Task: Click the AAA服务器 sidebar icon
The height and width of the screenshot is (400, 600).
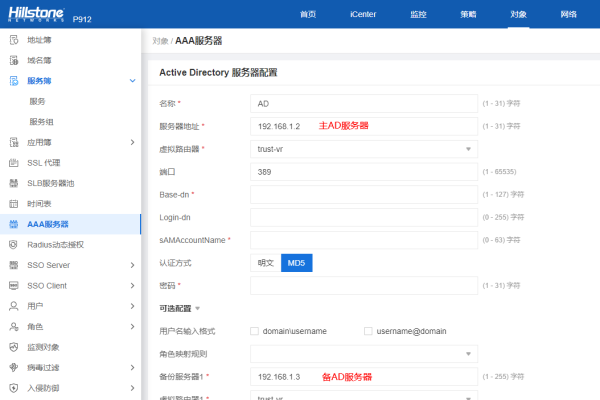Action: (14, 224)
